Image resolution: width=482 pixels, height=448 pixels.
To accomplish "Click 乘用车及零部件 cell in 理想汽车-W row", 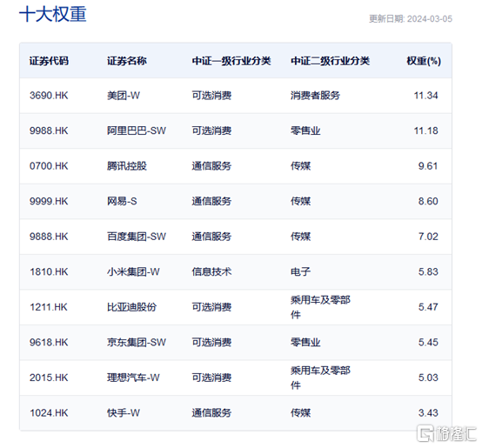I will click(x=320, y=378).
